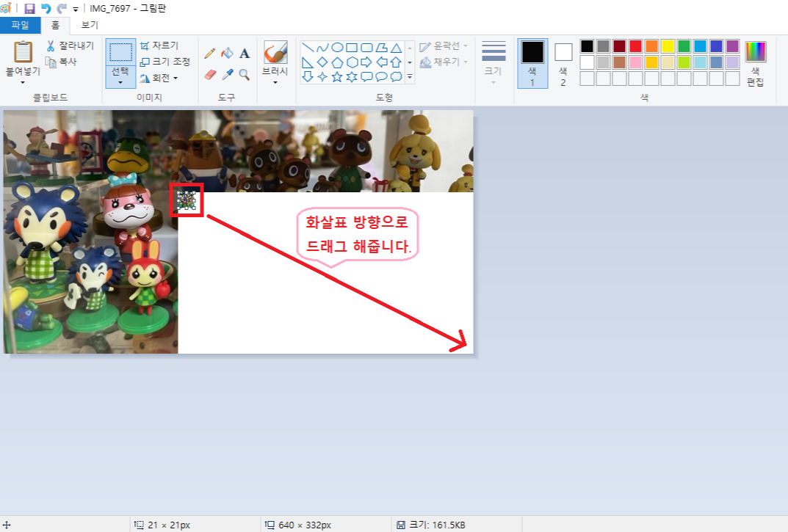Image resolution: width=788 pixels, height=532 pixels.
Task: Click the 크기: 161.5KB file size status
Action: pyautogui.click(x=430, y=525)
